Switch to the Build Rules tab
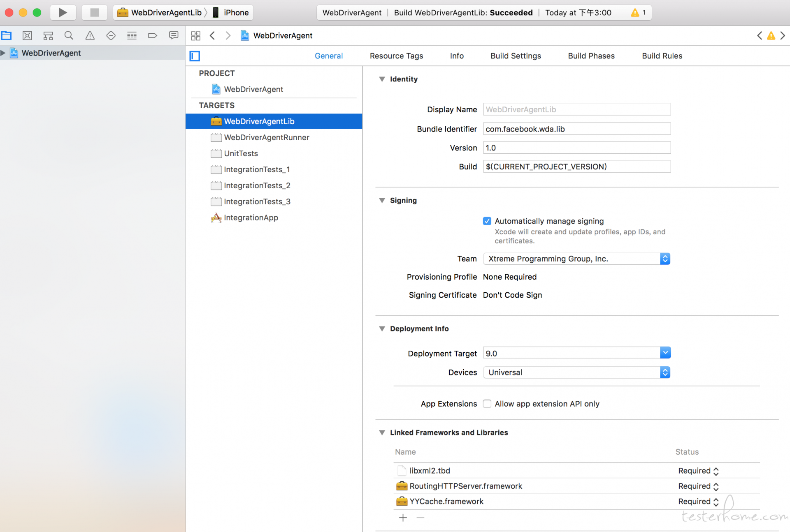 (x=662, y=56)
